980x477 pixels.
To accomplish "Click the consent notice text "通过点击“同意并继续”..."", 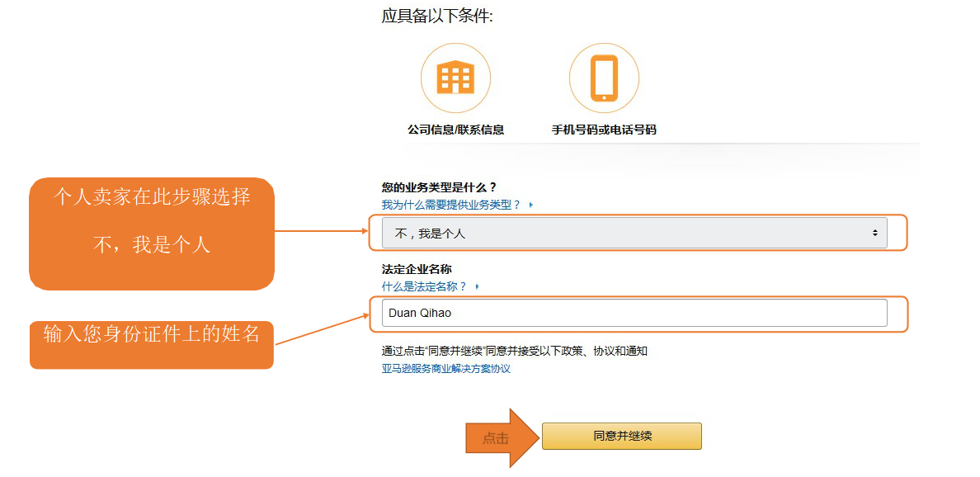I will [515, 351].
